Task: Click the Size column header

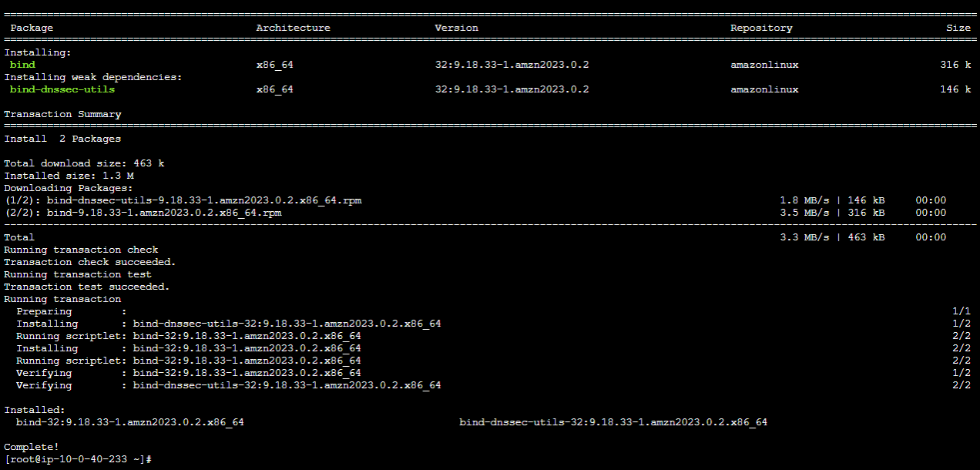Action: tap(958, 28)
